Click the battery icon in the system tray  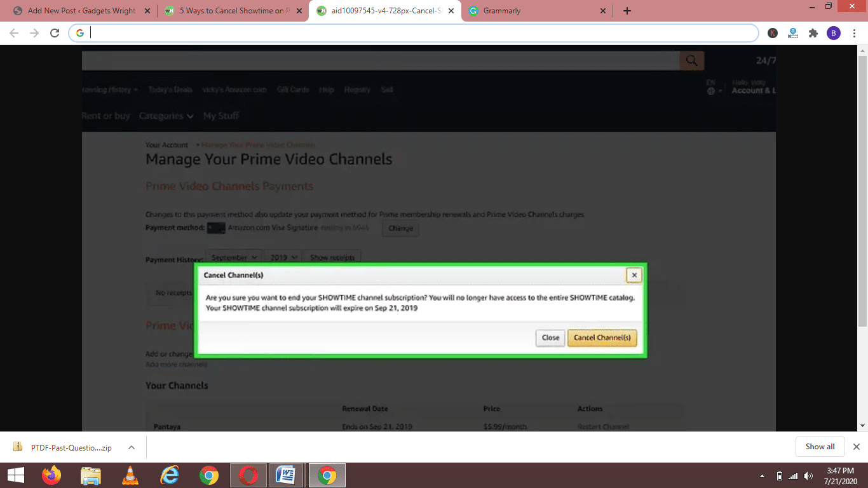tap(780, 476)
